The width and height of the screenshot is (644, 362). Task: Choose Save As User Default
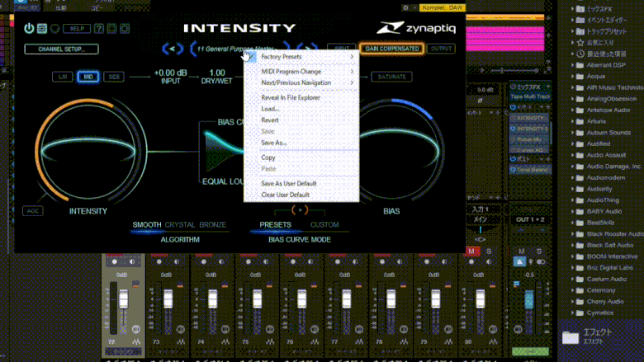point(301,183)
